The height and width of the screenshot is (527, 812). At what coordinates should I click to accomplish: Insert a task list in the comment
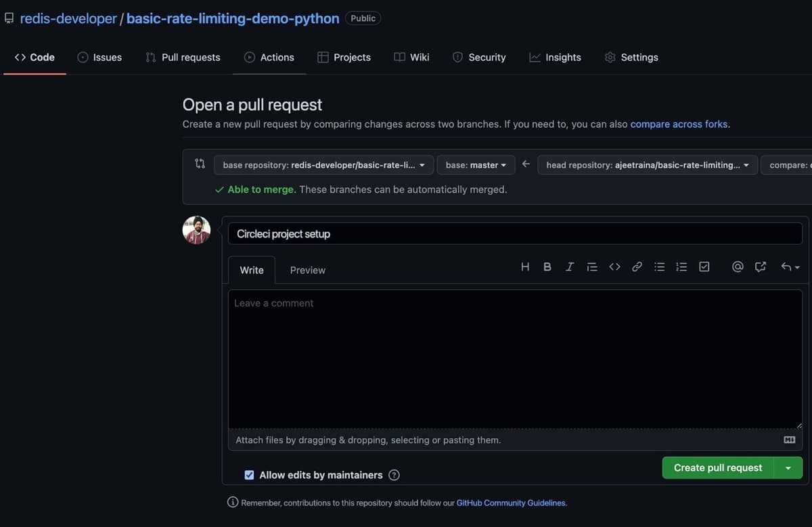point(704,267)
